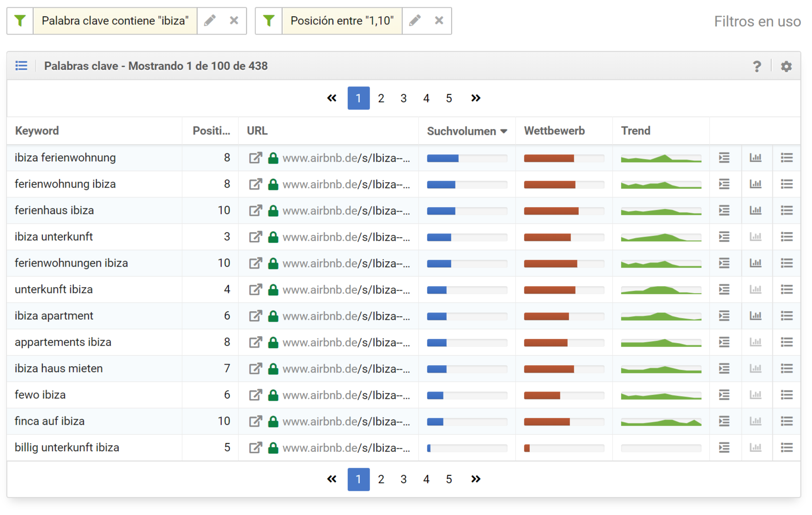Go to page 2 in bottom pagination
The height and width of the screenshot is (515, 812).
pos(381,479)
